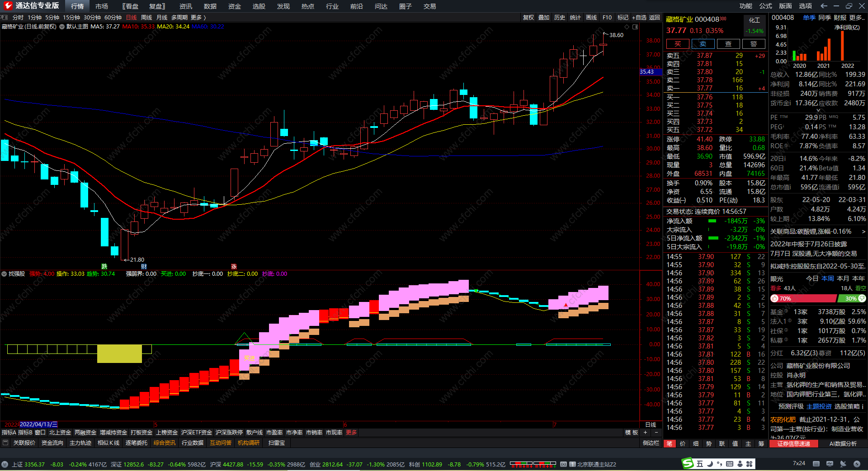The height and width of the screenshot is (471, 868).
Task: Click the 警 alert button
Action: [754, 44]
